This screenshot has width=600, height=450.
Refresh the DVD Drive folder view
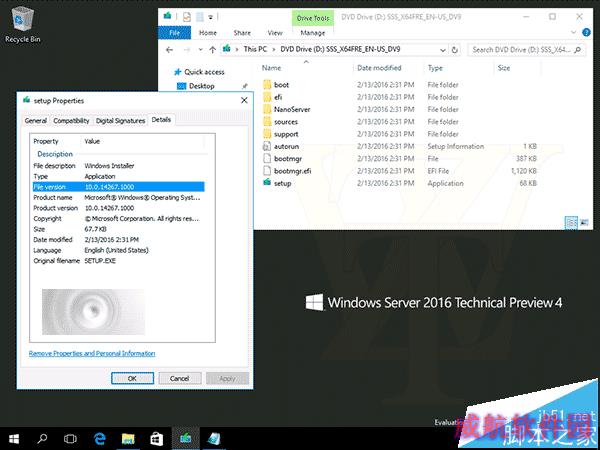455,50
